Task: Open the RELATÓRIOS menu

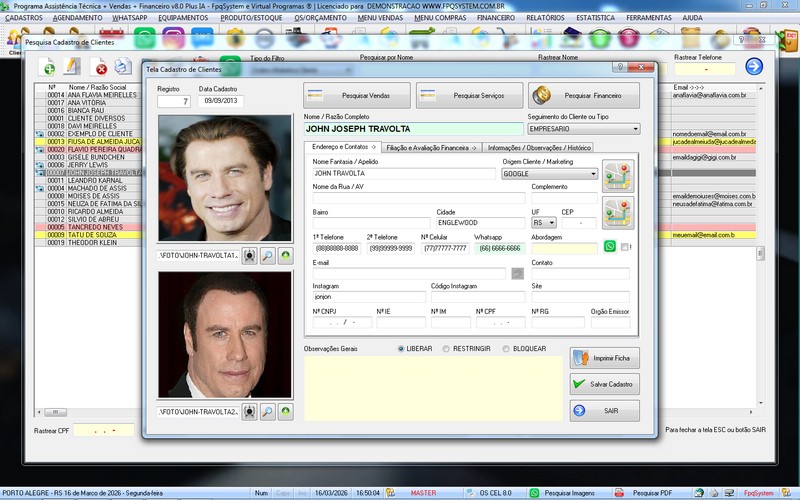Action: coord(545,18)
